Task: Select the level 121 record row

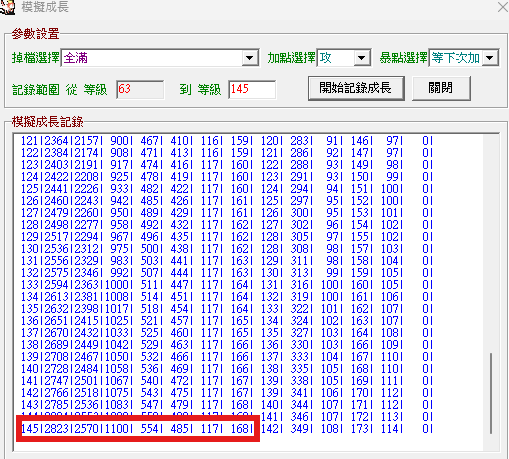Action: click(x=227, y=141)
